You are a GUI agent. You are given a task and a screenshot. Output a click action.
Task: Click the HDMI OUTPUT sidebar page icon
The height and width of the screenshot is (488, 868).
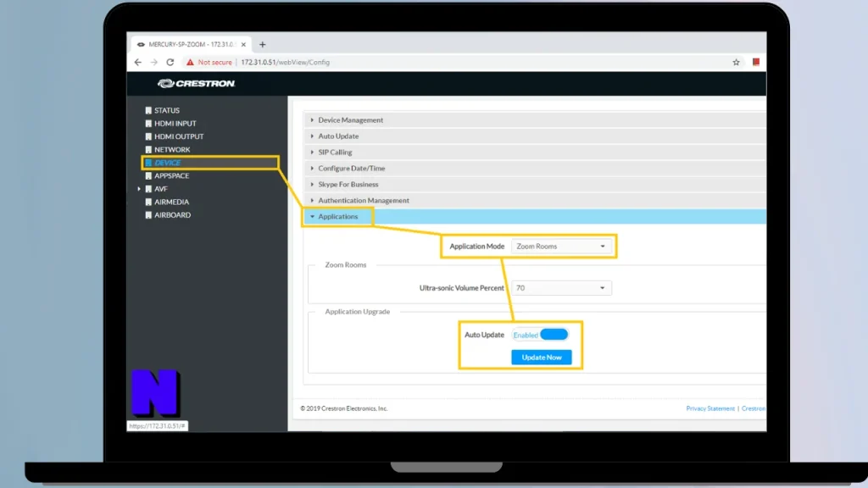pyautogui.click(x=148, y=136)
